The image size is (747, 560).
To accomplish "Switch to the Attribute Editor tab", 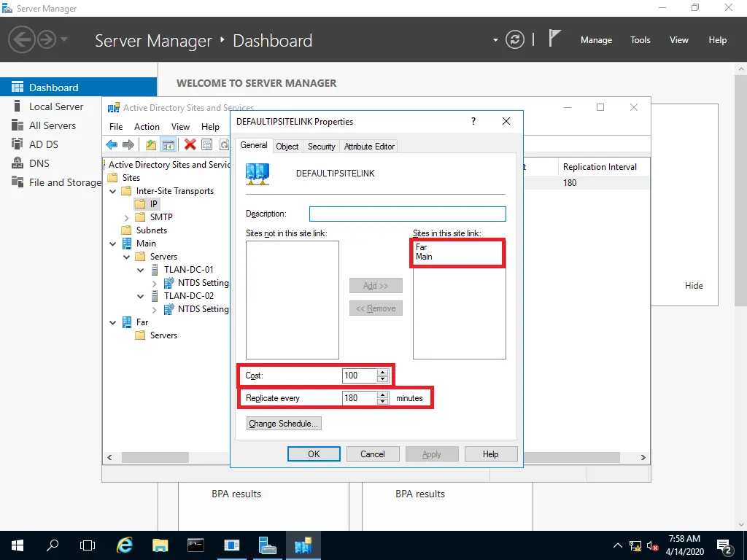I will [x=369, y=147].
